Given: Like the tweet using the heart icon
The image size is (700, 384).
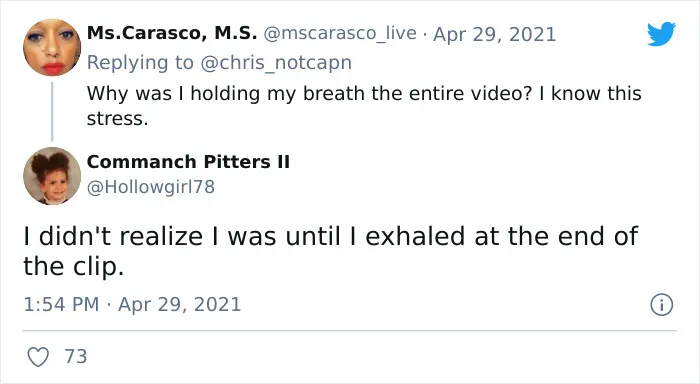Looking at the screenshot, I should point(38,357).
